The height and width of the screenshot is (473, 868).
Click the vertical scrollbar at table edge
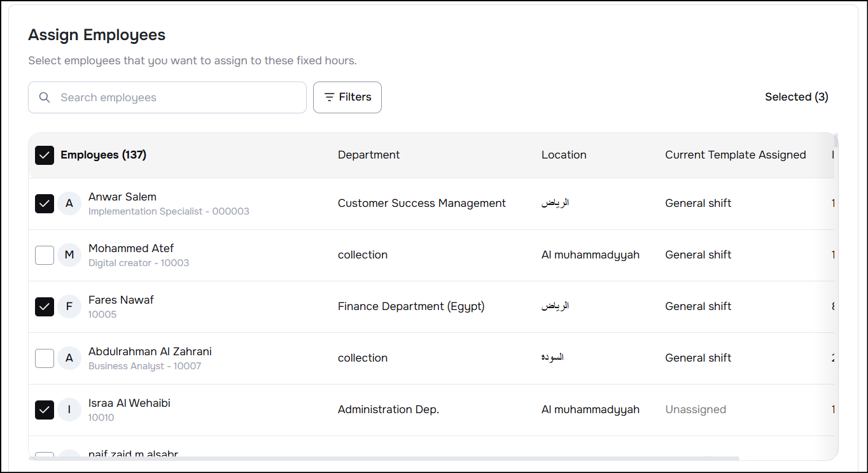click(836, 141)
